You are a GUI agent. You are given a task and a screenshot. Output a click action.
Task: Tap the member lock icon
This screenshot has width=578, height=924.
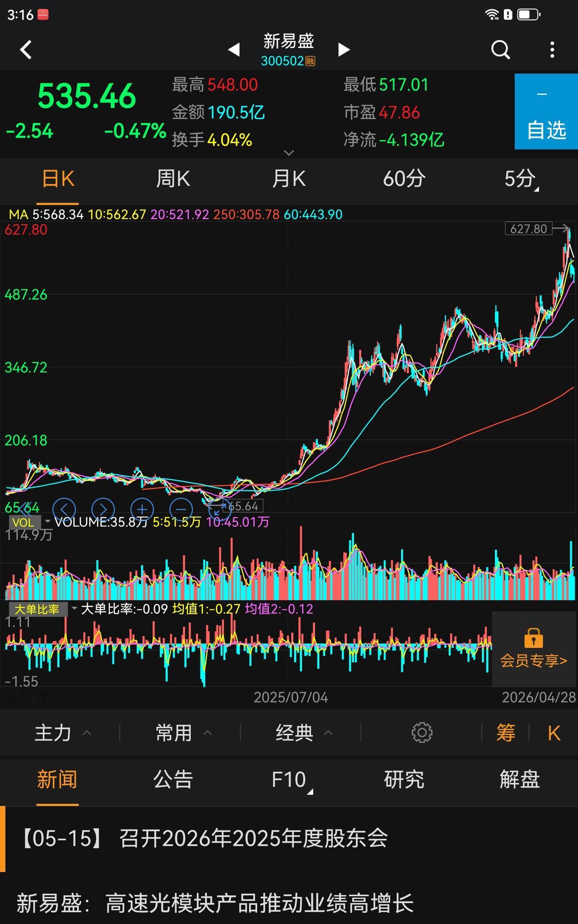point(533,638)
